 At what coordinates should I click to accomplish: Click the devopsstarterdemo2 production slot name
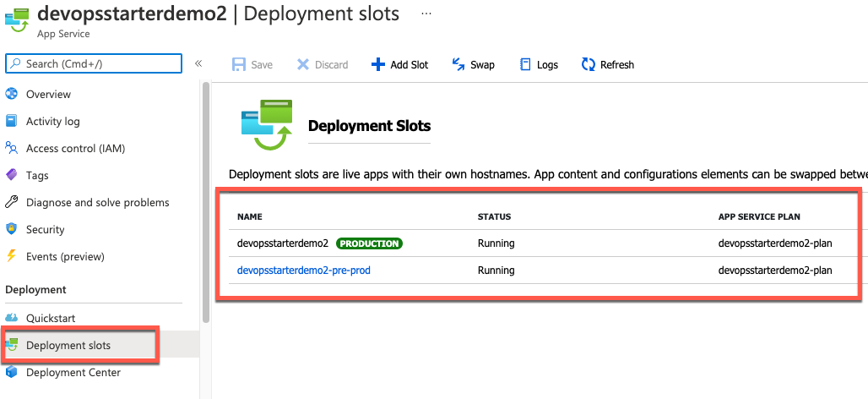(283, 243)
